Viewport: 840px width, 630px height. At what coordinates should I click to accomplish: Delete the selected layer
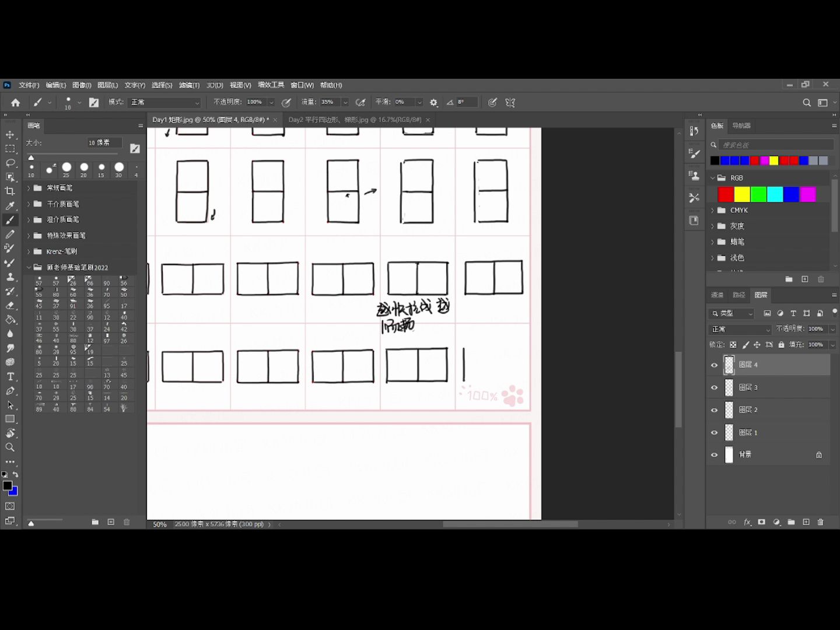click(821, 522)
